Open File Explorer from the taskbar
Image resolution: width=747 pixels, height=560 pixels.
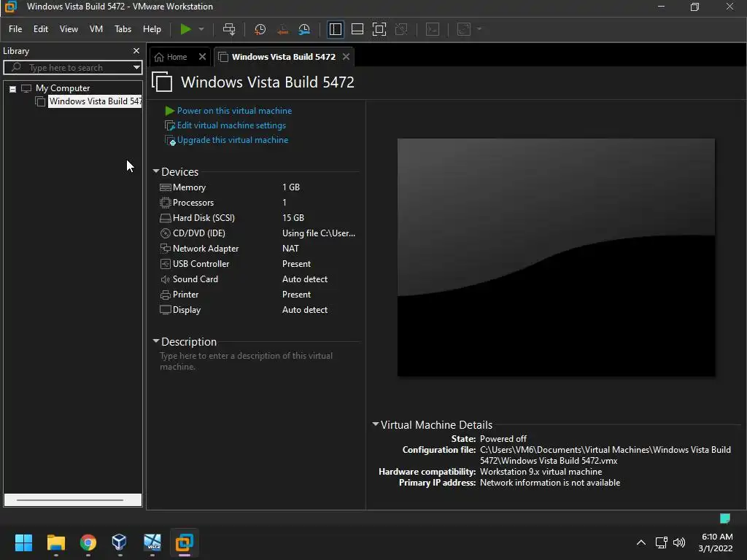click(x=55, y=542)
